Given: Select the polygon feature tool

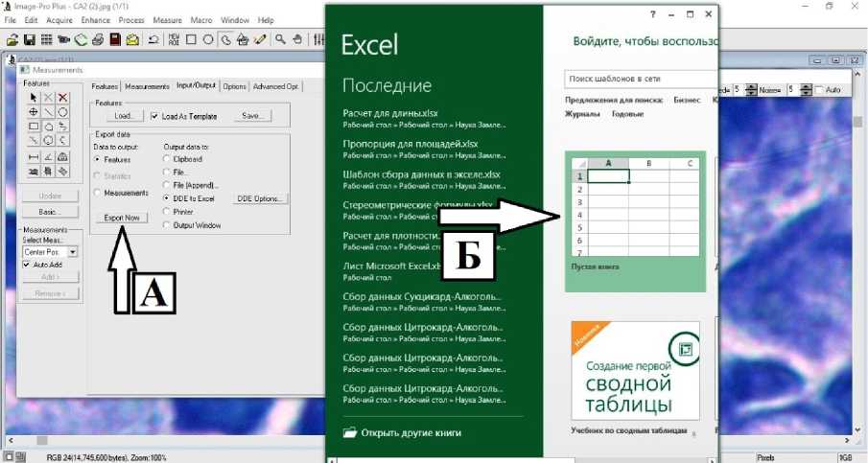Looking at the screenshot, I should click(x=49, y=127).
